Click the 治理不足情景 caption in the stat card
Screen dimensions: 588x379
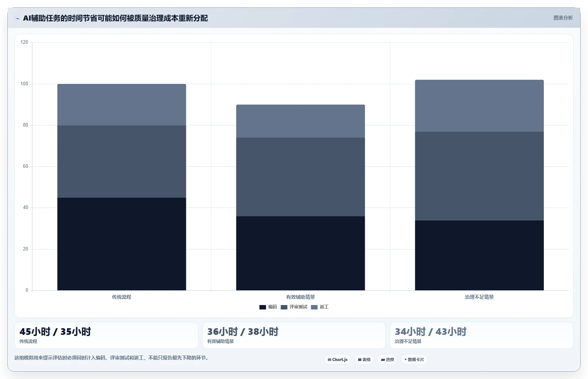(x=408, y=341)
